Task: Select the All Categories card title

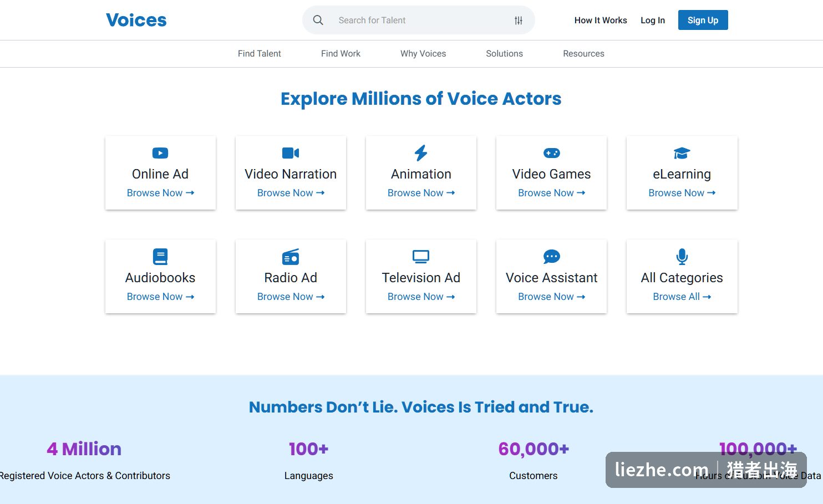Action: (682, 278)
